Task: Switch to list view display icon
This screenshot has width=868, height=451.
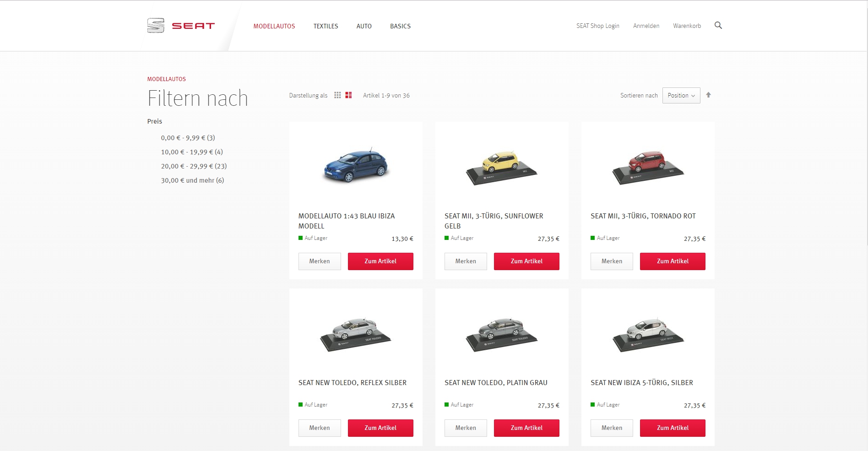Action: [348, 95]
